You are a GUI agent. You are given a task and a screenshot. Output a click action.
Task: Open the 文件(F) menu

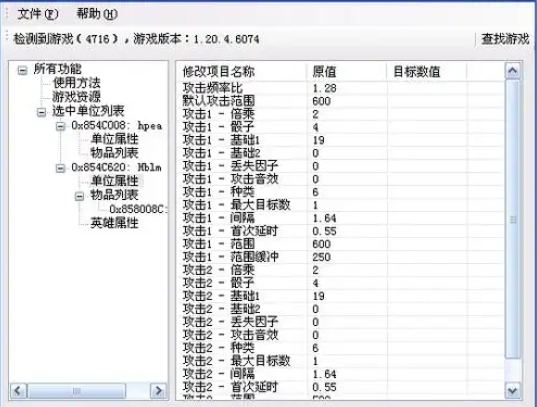[x=38, y=14]
